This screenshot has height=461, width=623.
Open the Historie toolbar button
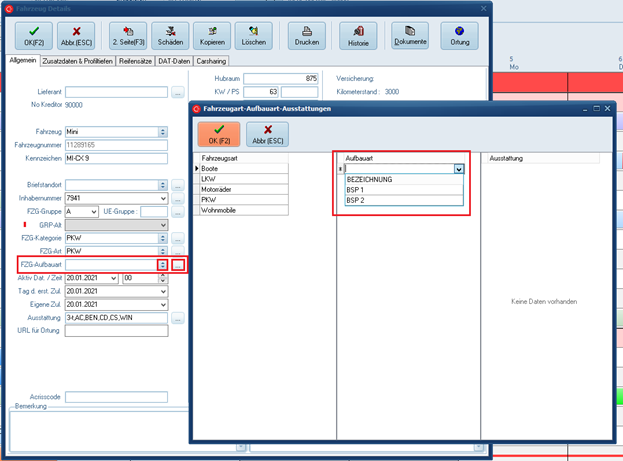[x=358, y=35]
